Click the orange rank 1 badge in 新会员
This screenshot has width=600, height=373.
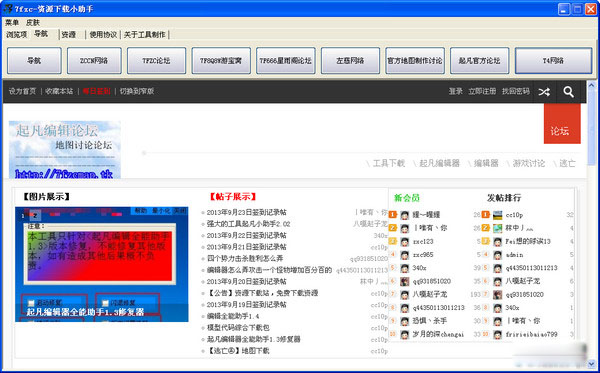[x=393, y=215]
